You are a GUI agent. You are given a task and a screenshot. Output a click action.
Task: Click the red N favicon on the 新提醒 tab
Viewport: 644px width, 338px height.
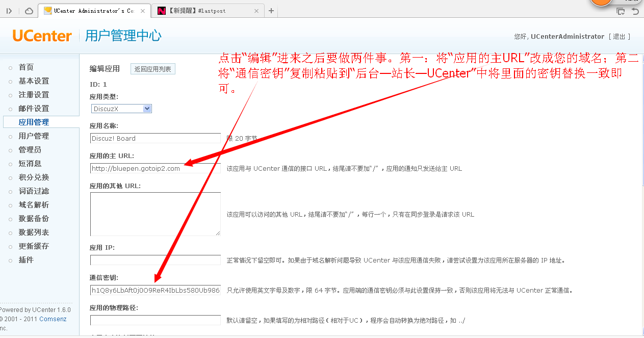click(162, 11)
